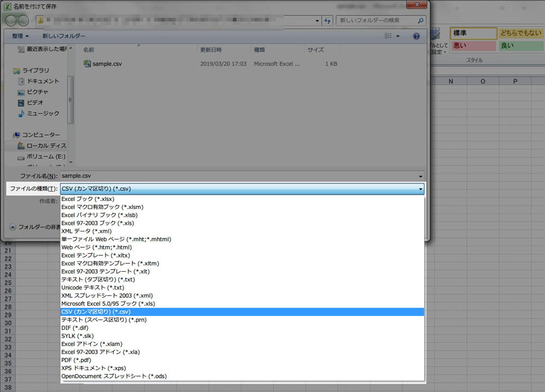Sort by 名前 column header

pos(89,50)
